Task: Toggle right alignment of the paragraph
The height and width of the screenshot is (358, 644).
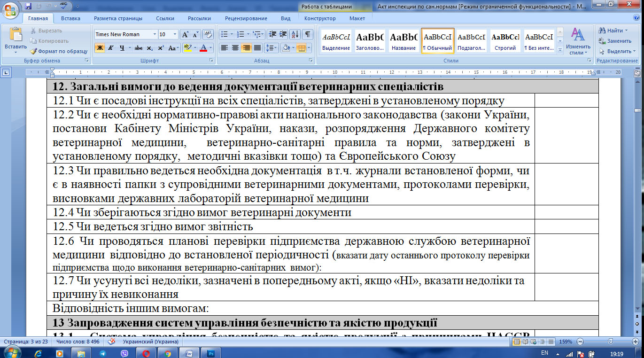Action: coord(246,48)
